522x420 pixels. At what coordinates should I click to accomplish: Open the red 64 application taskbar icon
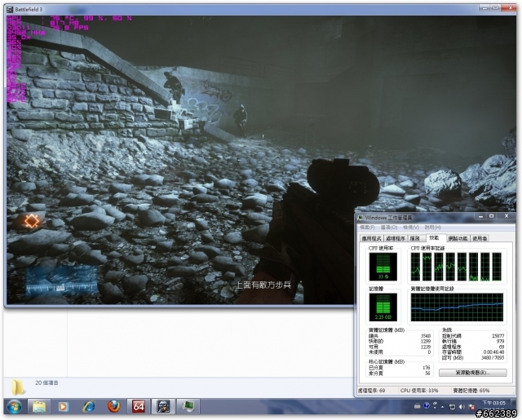point(139,406)
